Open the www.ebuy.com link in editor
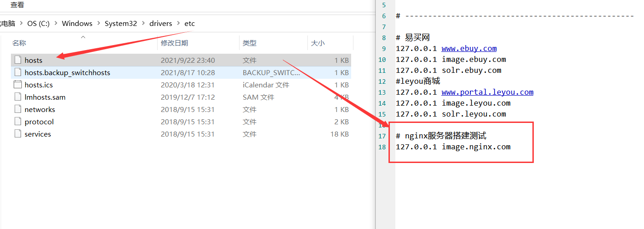Image resolution: width=644 pixels, height=229 pixels. [x=469, y=48]
